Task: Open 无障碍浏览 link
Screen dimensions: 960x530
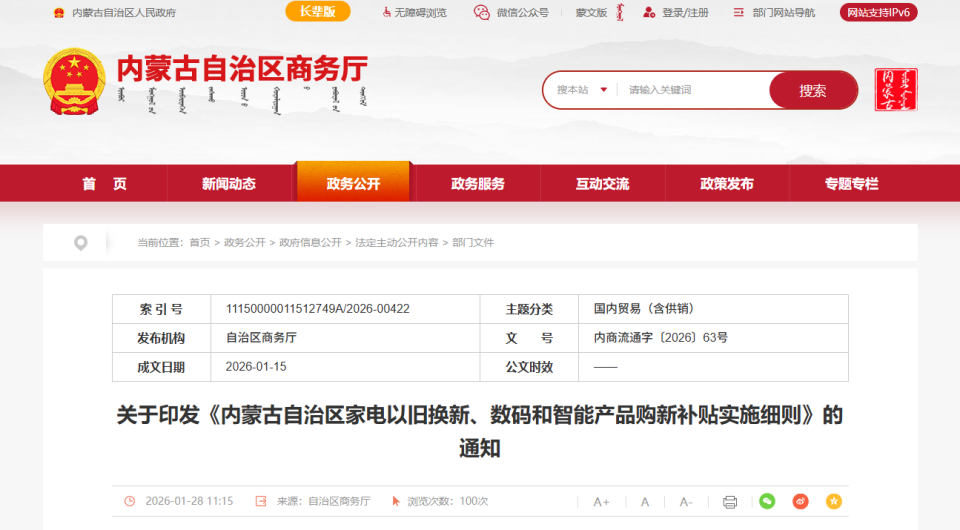Action: (x=421, y=12)
